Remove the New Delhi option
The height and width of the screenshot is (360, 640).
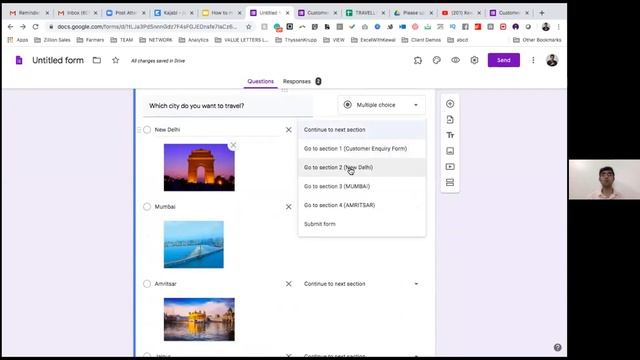click(289, 130)
